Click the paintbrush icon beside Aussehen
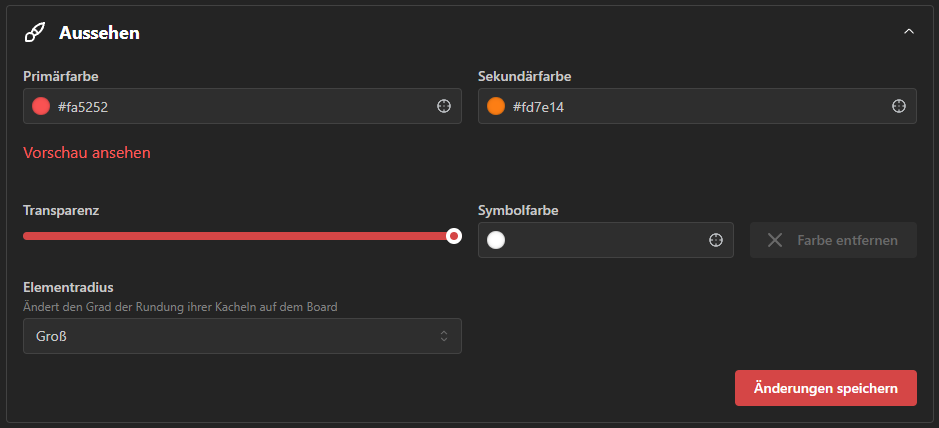Screen dimensions: 939x428 tap(35, 33)
